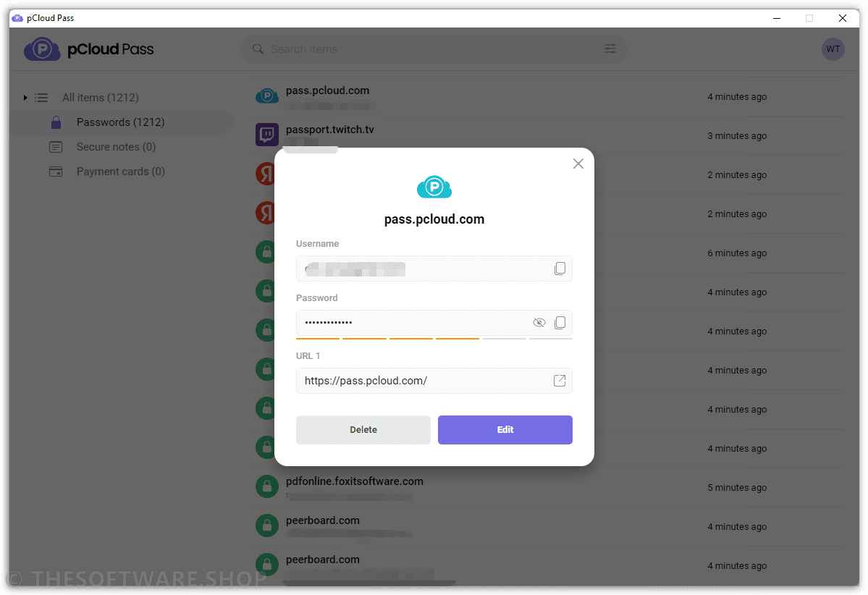The image size is (868, 595).
Task: Open the WT account avatar menu
Action: pos(833,48)
